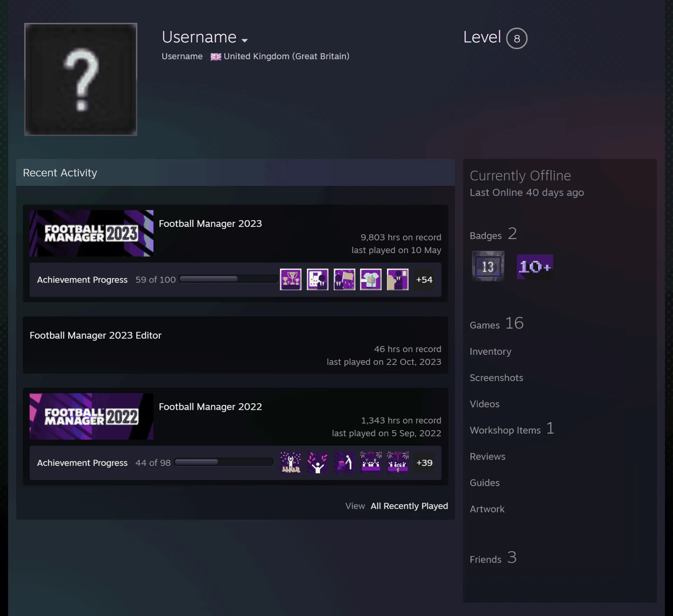Go to Inventory
Image resolution: width=673 pixels, height=616 pixels.
490,351
